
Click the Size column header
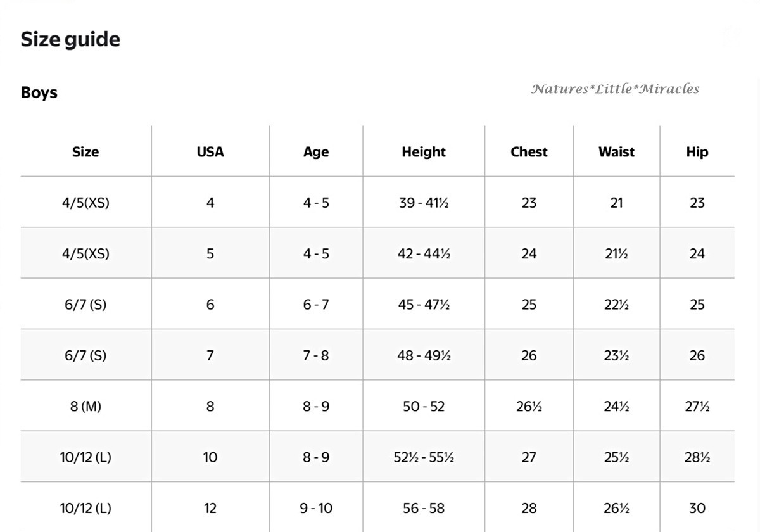(85, 152)
